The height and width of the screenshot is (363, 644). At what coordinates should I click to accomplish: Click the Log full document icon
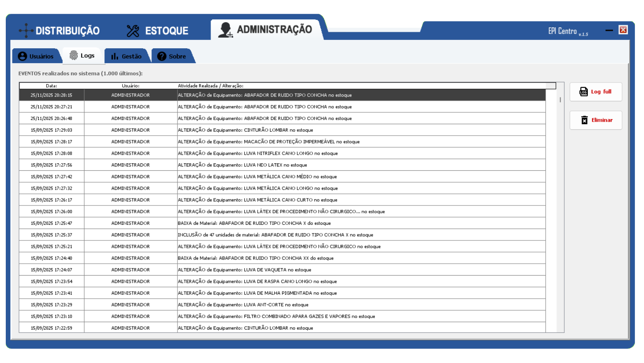tap(583, 92)
